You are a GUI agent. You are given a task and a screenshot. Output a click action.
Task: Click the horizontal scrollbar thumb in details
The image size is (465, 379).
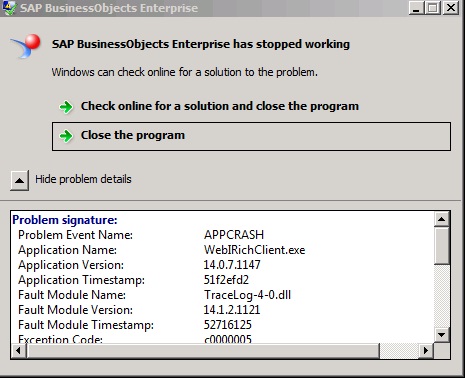pos(203,350)
